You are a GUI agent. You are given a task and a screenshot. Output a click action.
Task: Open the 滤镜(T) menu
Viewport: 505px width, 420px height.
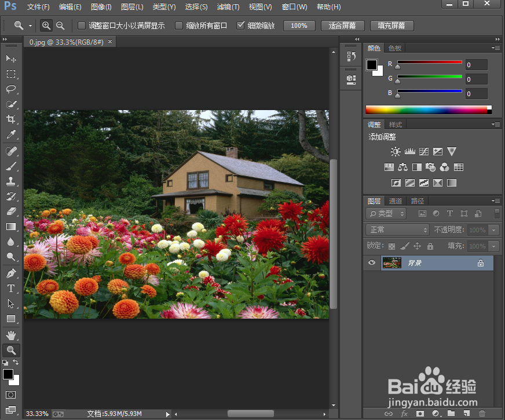pyautogui.click(x=228, y=7)
